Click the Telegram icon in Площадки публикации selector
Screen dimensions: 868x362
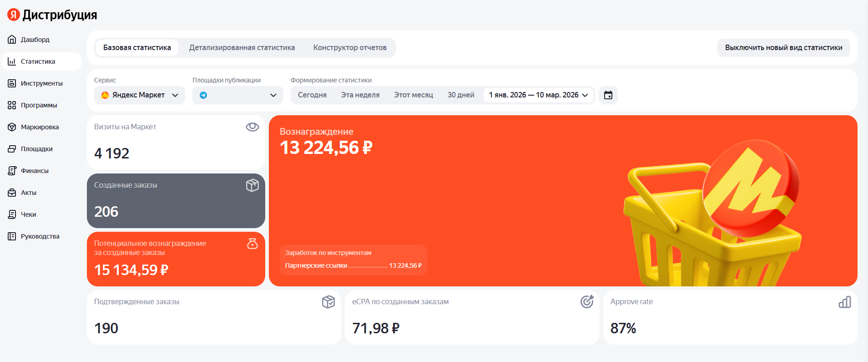[203, 95]
